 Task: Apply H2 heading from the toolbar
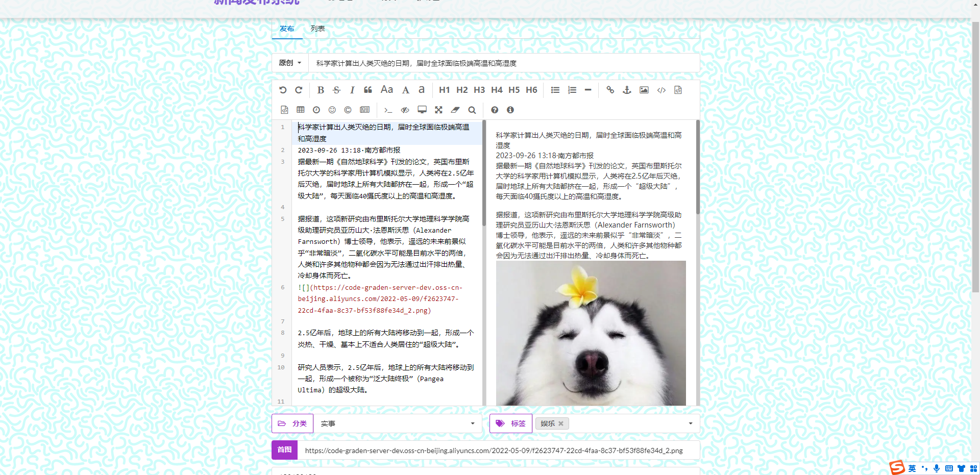[462, 90]
